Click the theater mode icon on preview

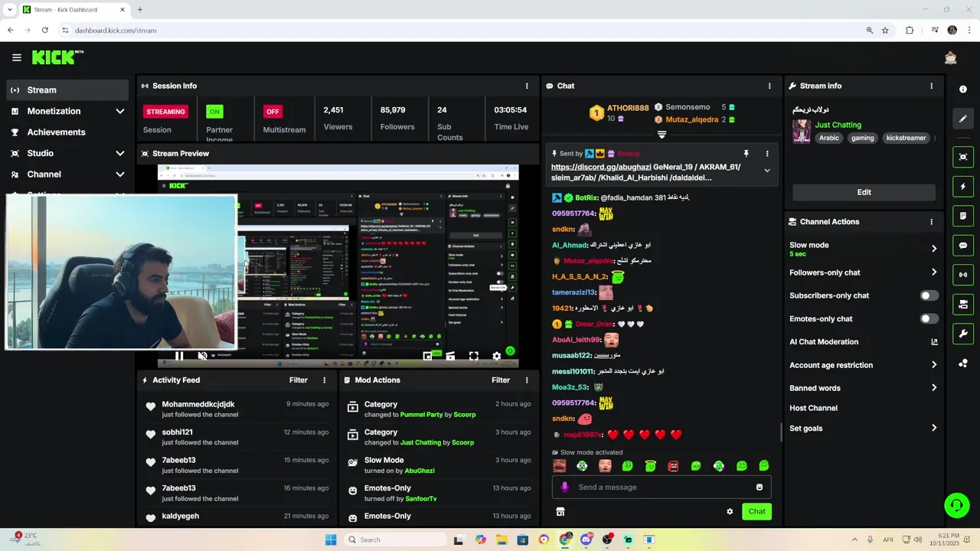tap(451, 356)
